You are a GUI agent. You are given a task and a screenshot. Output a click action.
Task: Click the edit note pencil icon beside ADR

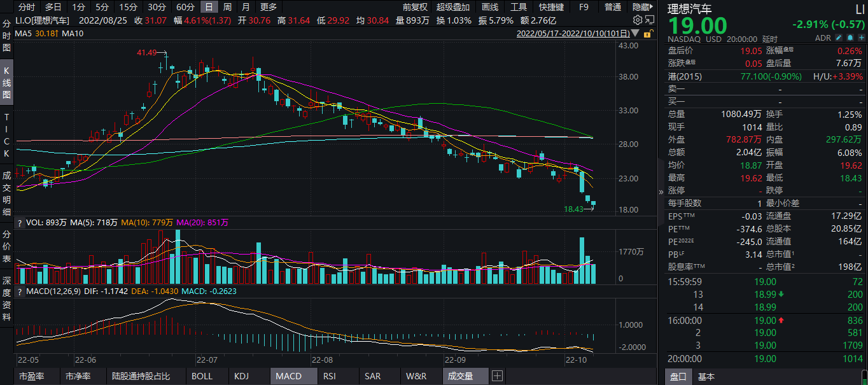(837, 39)
